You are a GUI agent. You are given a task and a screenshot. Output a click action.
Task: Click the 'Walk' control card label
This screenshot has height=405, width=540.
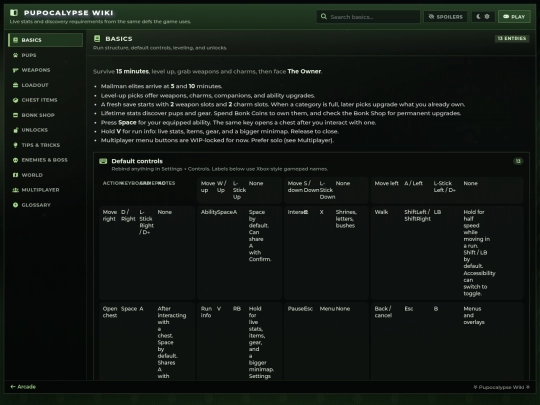click(381, 212)
